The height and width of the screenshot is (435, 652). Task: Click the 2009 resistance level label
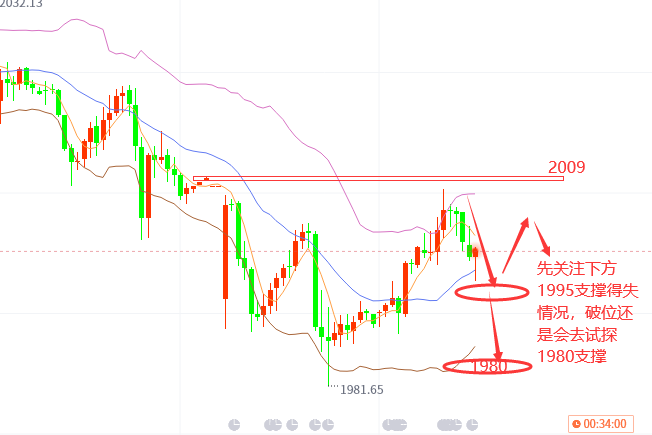coord(566,167)
